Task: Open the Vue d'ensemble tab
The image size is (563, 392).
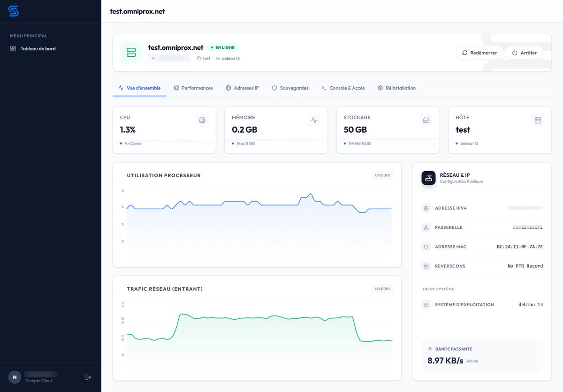Action: (x=139, y=88)
